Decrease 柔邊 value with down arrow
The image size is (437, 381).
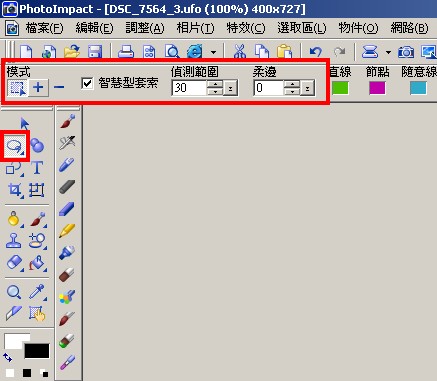(x=292, y=92)
